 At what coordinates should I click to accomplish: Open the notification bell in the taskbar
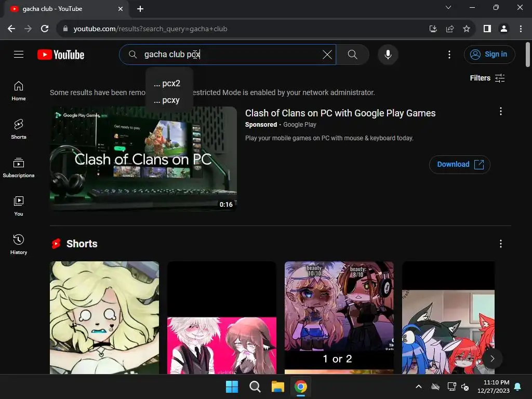click(518, 387)
